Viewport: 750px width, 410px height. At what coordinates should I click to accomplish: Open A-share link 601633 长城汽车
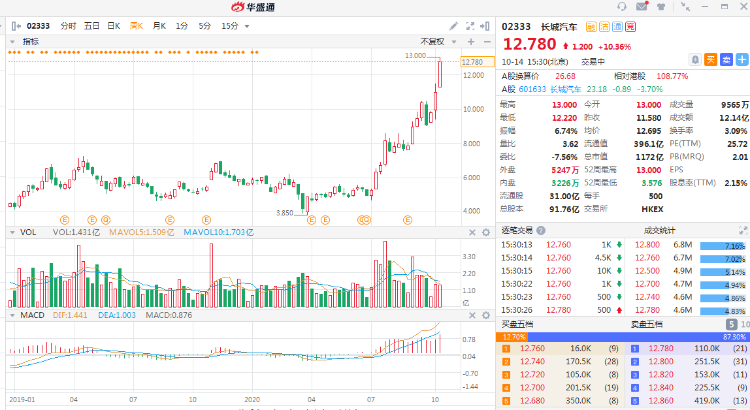tap(550, 89)
